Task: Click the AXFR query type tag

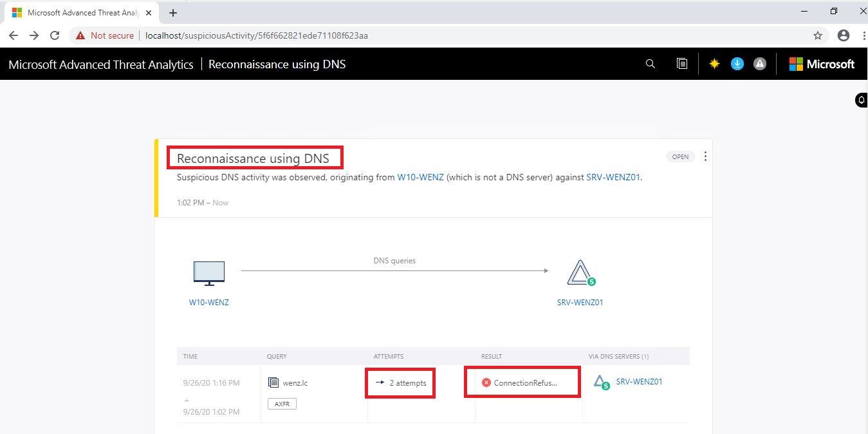Action: pyautogui.click(x=282, y=404)
